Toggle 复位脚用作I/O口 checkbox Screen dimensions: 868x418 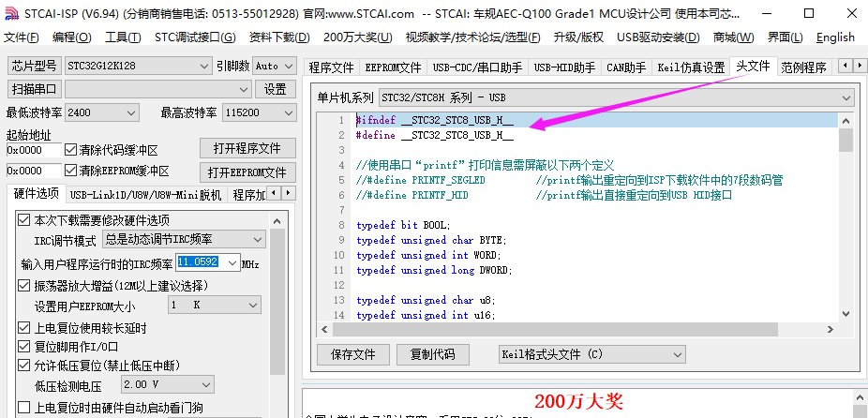(x=23, y=347)
